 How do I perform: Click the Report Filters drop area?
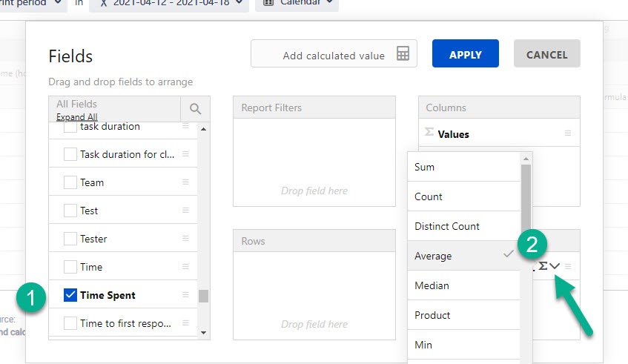[x=314, y=162]
